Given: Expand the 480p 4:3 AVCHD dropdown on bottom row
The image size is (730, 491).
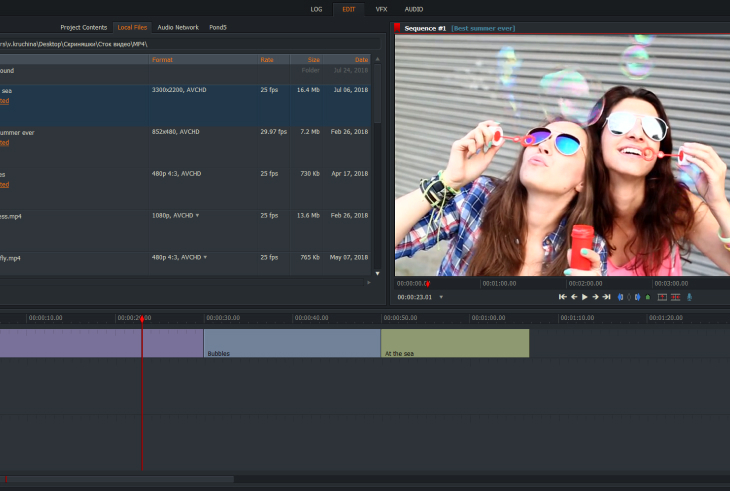Looking at the screenshot, I should [x=205, y=257].
